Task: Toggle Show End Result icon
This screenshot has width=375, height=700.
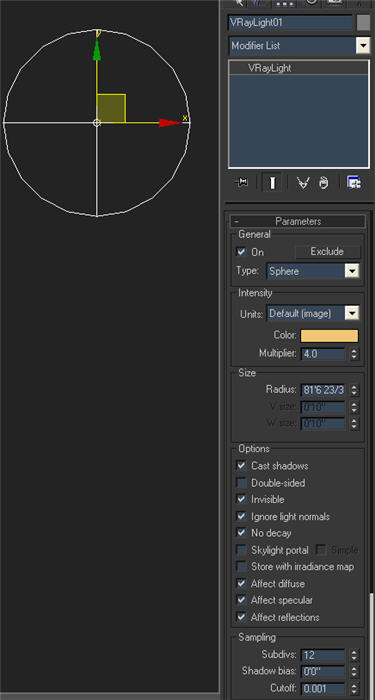Action: coord(272,182)
